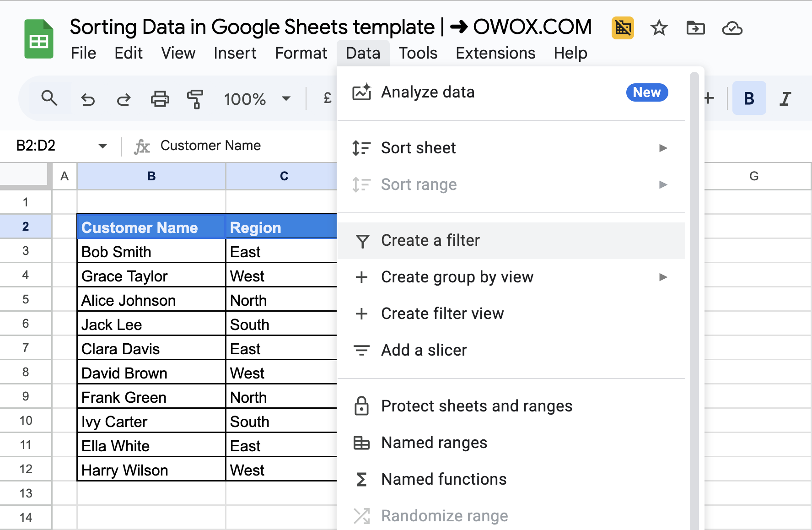Click the undo arrow icon
Screen dimensions: 812x530
coord(87,99)
